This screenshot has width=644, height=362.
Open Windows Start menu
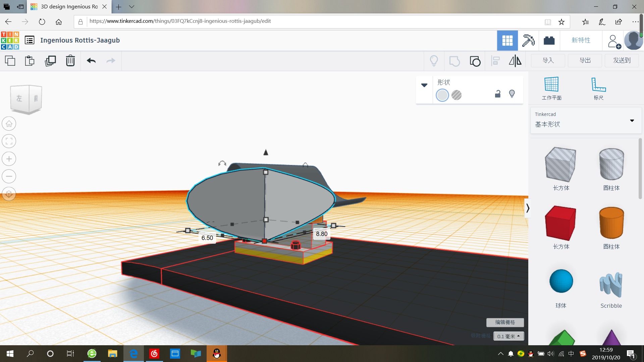(10, 354)
